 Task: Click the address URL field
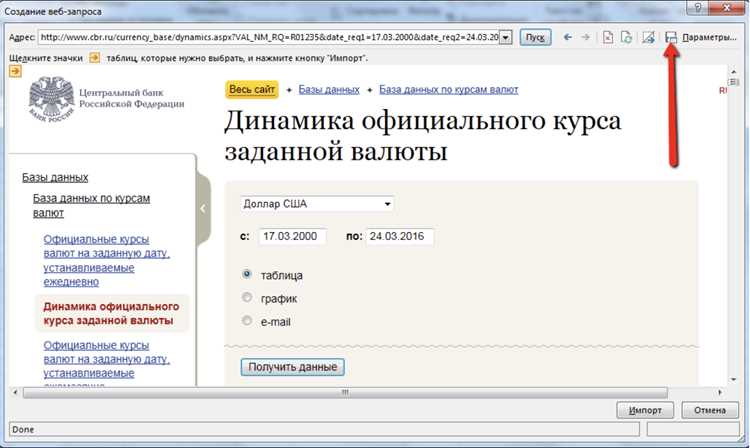[x=269, y=37]
